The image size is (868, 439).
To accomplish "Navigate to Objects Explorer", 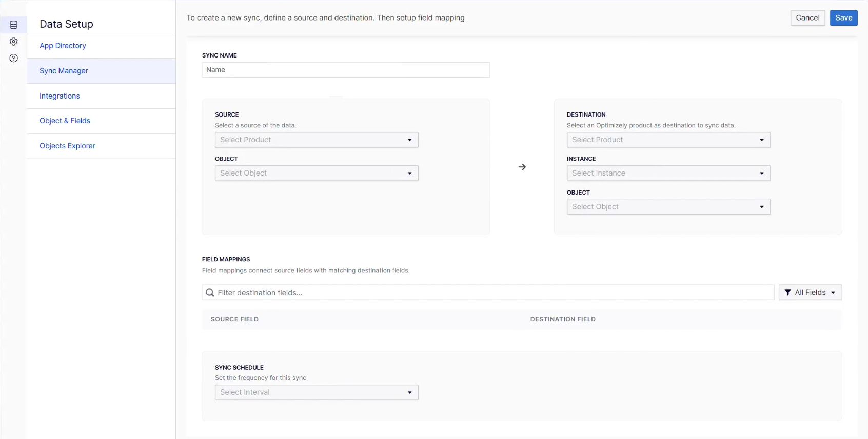I will (67, 146).
